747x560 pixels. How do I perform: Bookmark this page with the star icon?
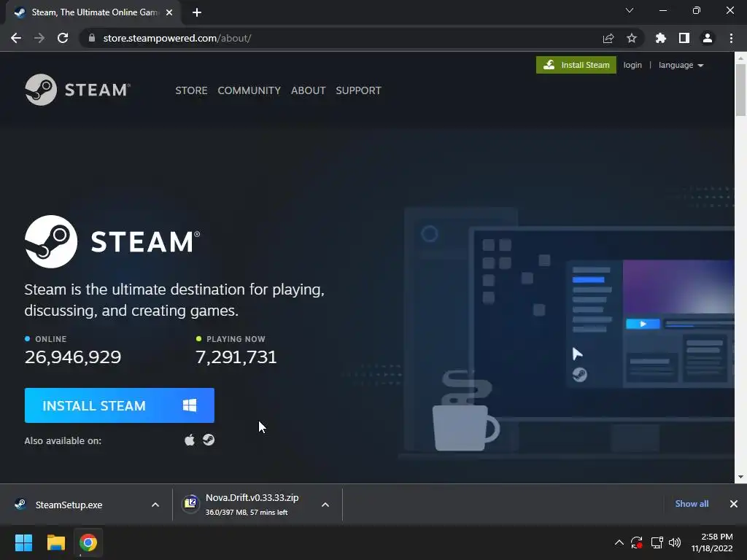click(632, 38)
